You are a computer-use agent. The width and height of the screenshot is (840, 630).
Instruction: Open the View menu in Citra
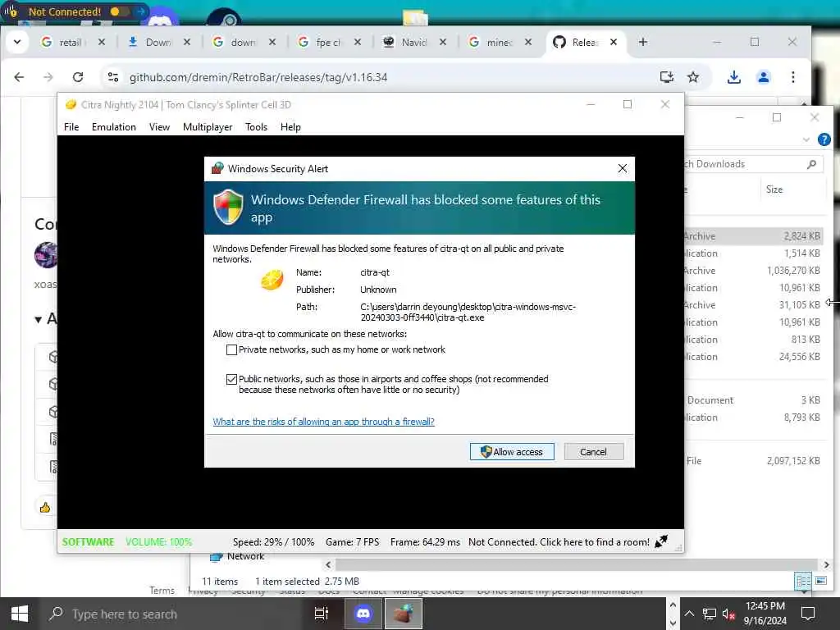[x=159, y=127]
